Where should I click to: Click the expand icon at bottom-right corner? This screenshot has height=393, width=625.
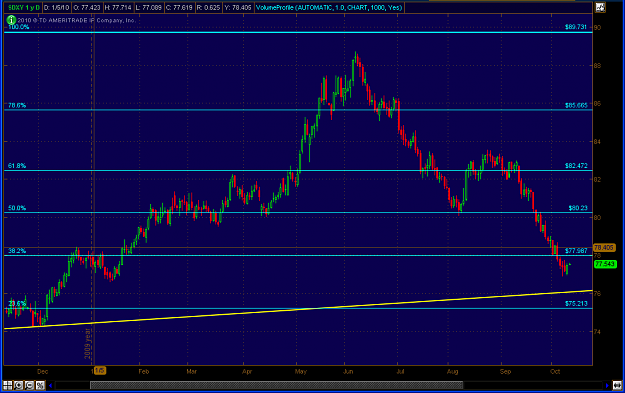pos(617,385)
